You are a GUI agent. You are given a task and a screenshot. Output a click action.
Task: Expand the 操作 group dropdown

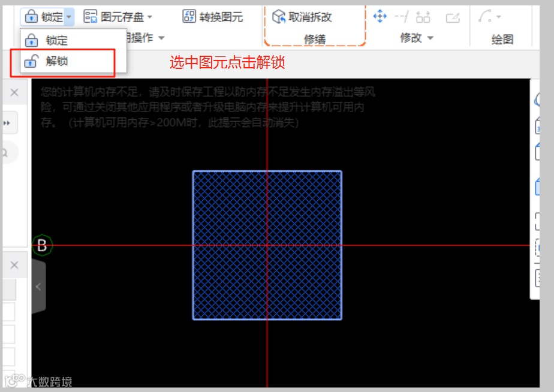(161, 38)
